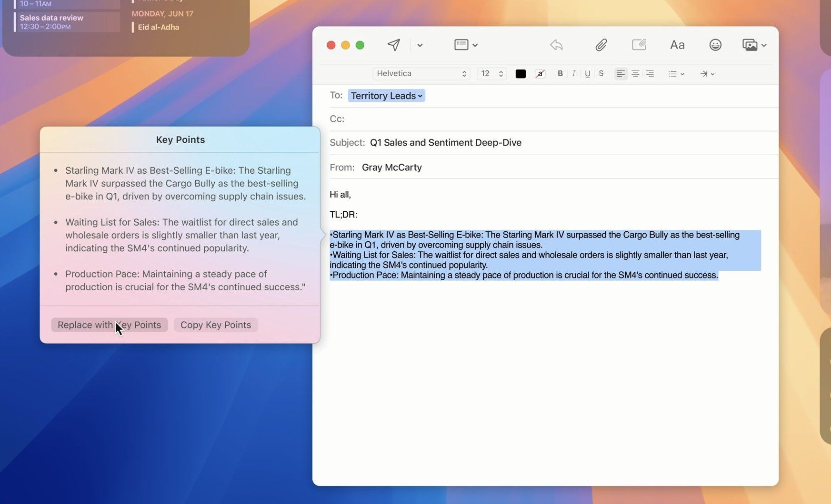Viewport: 831px width, 504px height.
Task: Open the header fields icon
Action: tap(461, 45)
